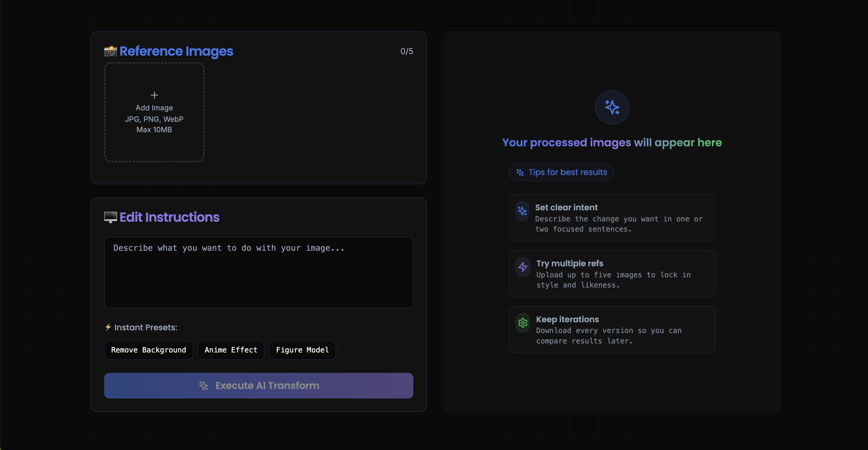The height and width of the screenshot is (450, 868).
Task: Select the Figure Model preset
Action: [x=302, y=350]
